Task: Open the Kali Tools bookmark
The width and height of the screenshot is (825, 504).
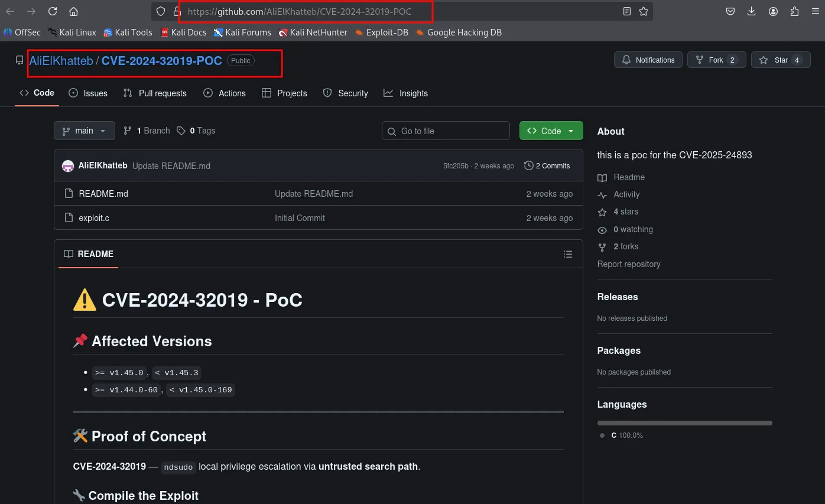Action: point(128,32)
